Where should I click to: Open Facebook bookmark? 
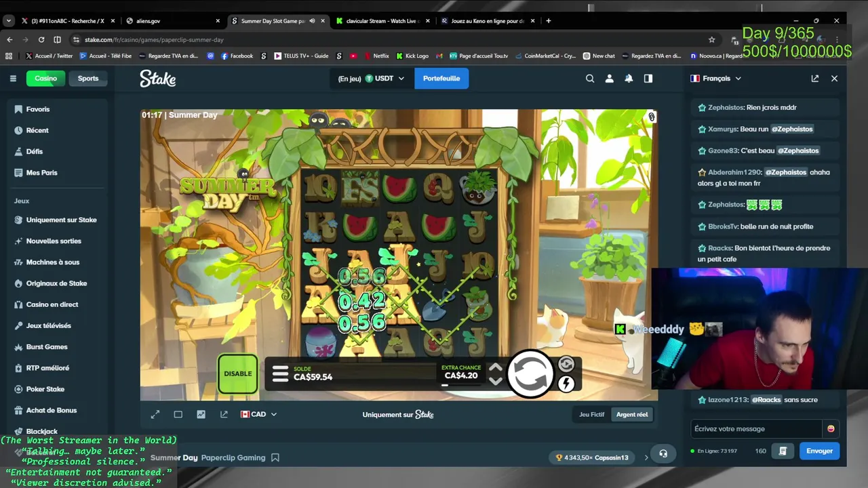pos(237,56)
